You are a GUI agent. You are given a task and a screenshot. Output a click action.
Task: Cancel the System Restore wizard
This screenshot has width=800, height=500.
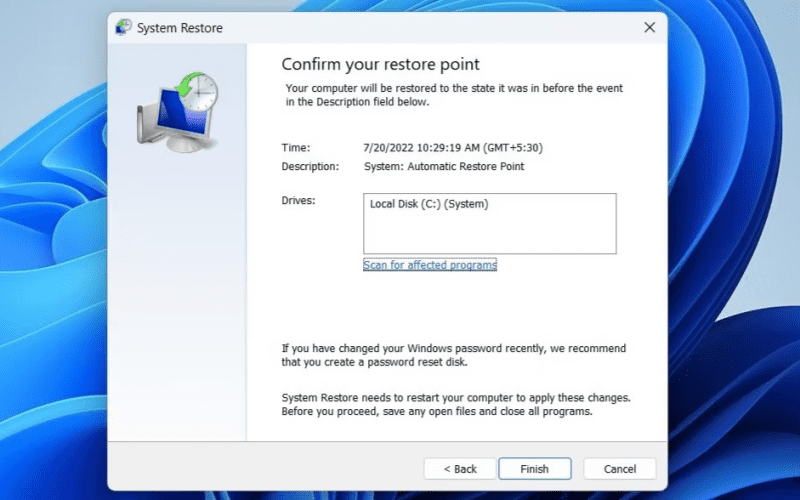pos(619,468)
